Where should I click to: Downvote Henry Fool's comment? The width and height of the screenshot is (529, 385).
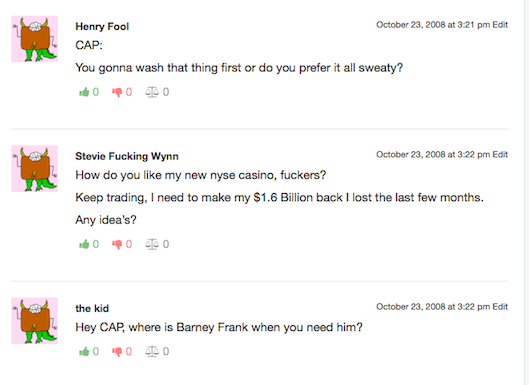[117, 92]
